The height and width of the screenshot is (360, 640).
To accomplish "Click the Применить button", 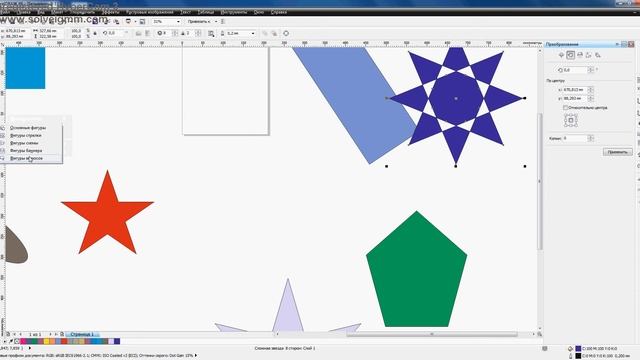I will point(618,152).
